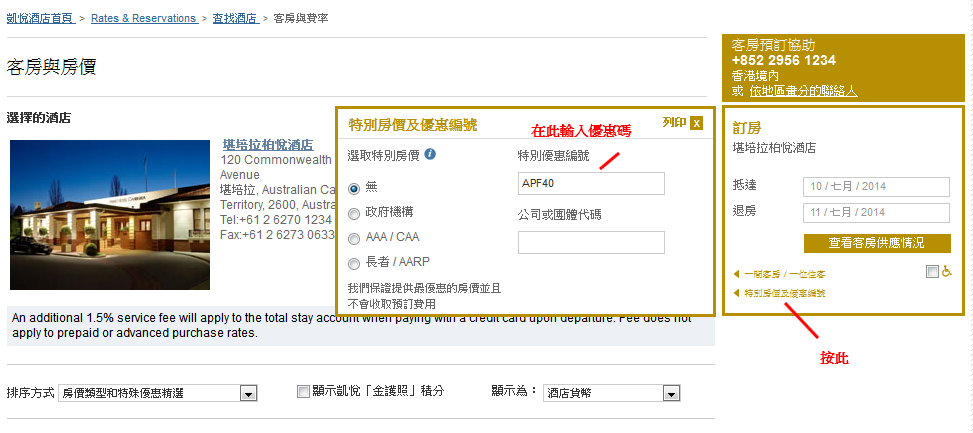Click the 特別優惠編號 field containing APF40

[591, 183]
